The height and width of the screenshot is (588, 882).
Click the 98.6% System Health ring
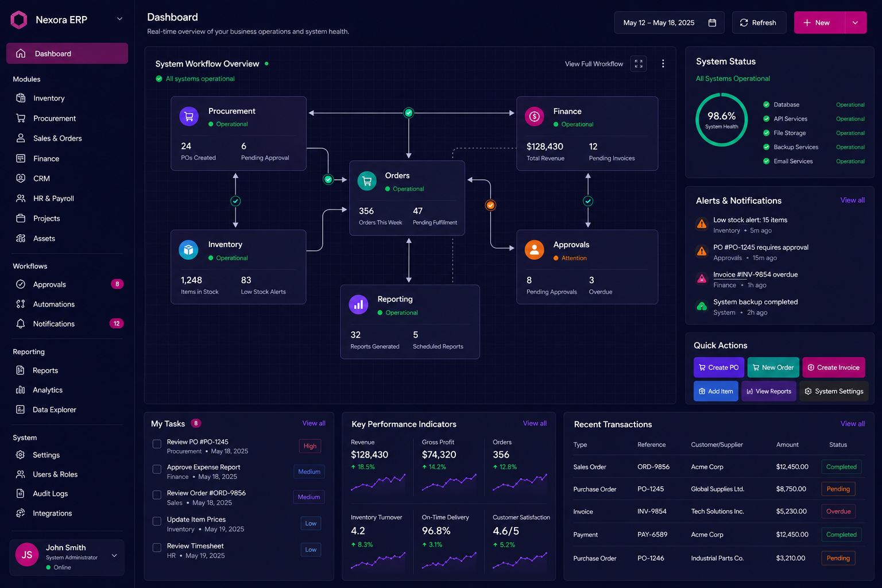(x=722, y=120)
